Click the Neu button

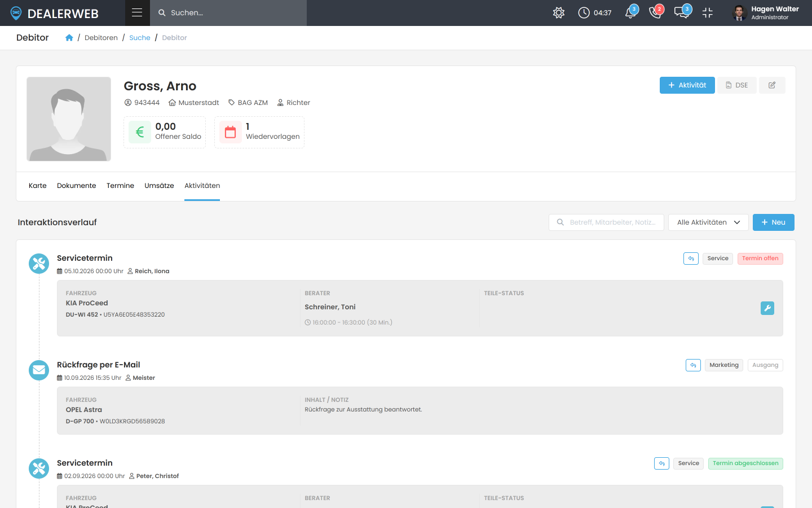[x=774, y=222]
